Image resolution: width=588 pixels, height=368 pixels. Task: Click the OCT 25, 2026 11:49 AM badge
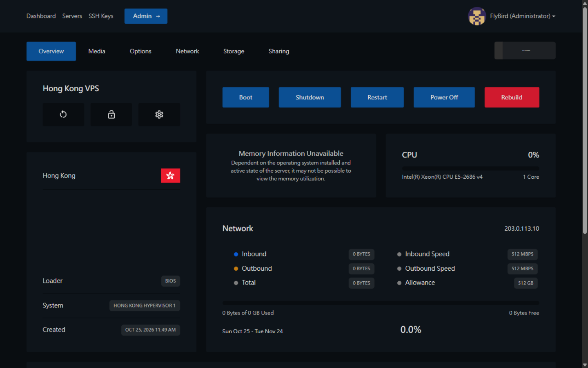click(151, 330)
